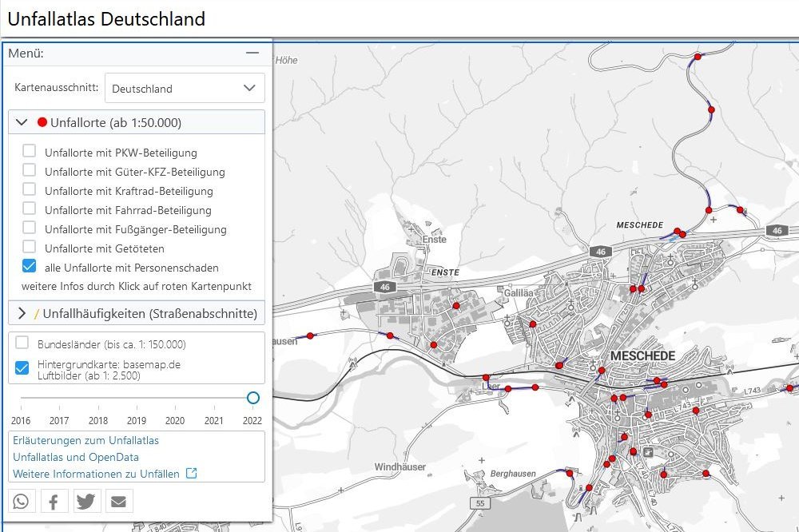
Task: Share map via WhatsApp icon
Action: [20, 501]
